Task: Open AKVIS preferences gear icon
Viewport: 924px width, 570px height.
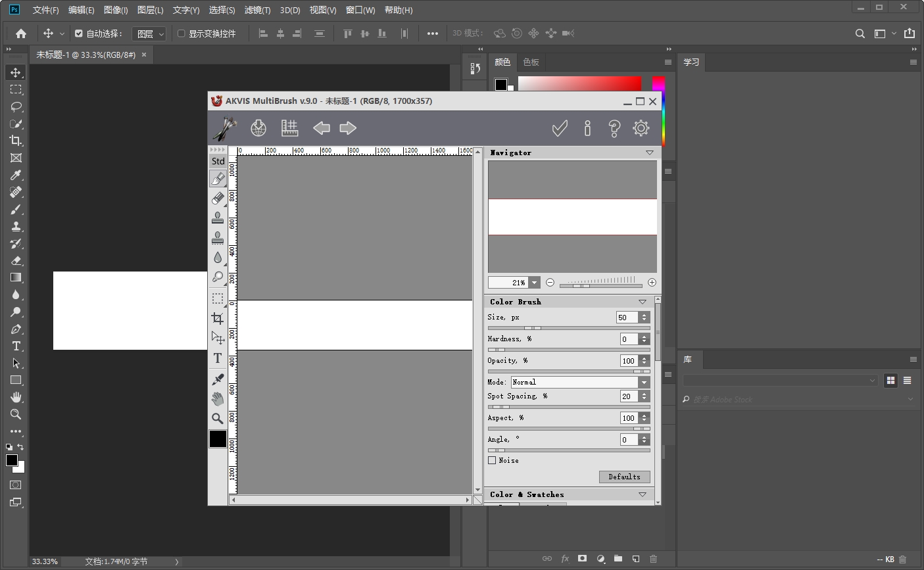Action: (x=641, y=128)
